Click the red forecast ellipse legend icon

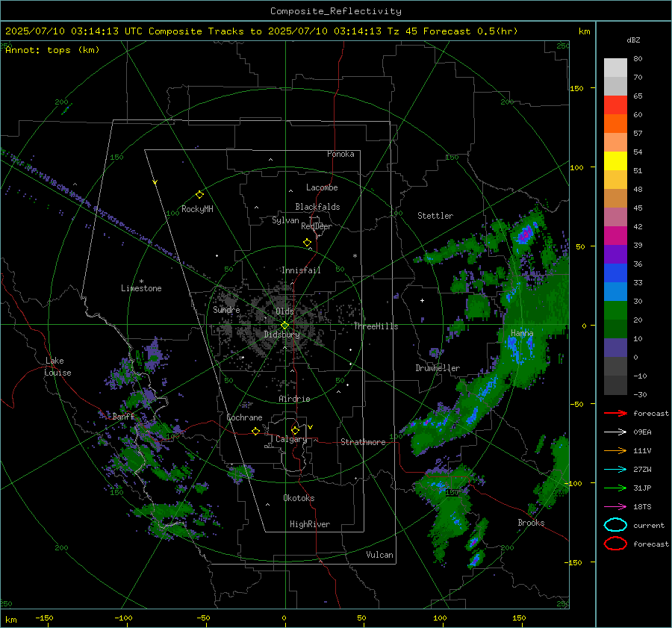615,544
